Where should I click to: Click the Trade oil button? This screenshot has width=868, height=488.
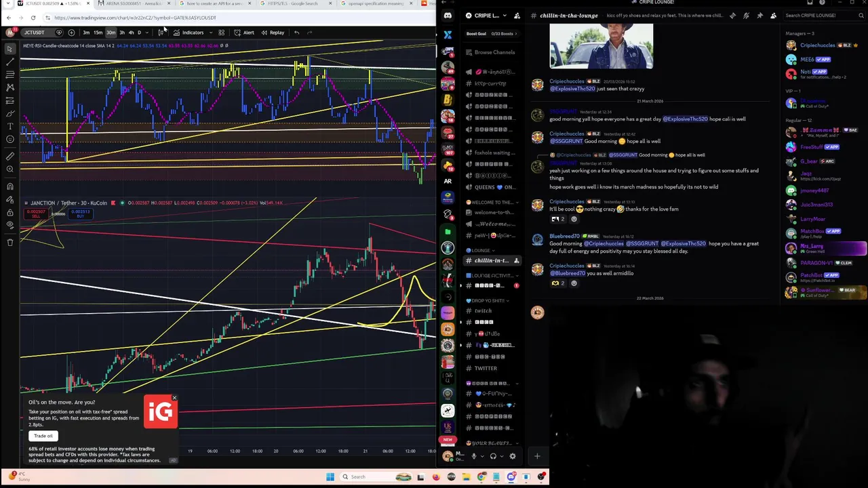click(43, 436)
